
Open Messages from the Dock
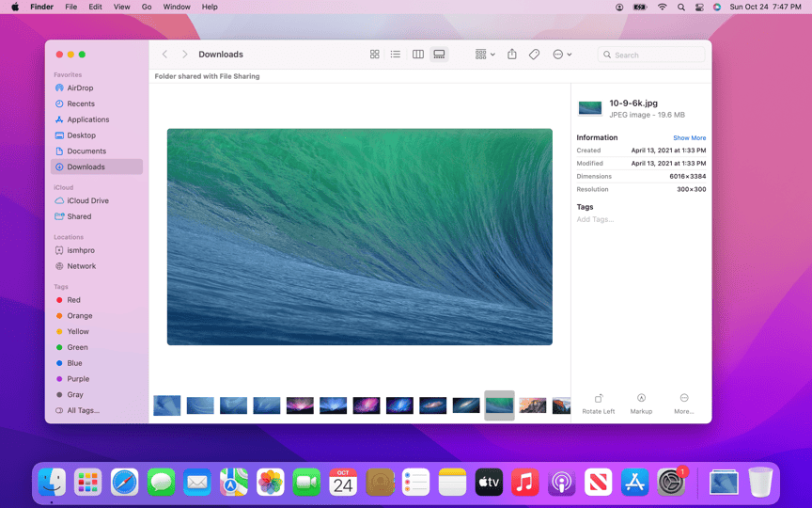(x=161, y=483)
